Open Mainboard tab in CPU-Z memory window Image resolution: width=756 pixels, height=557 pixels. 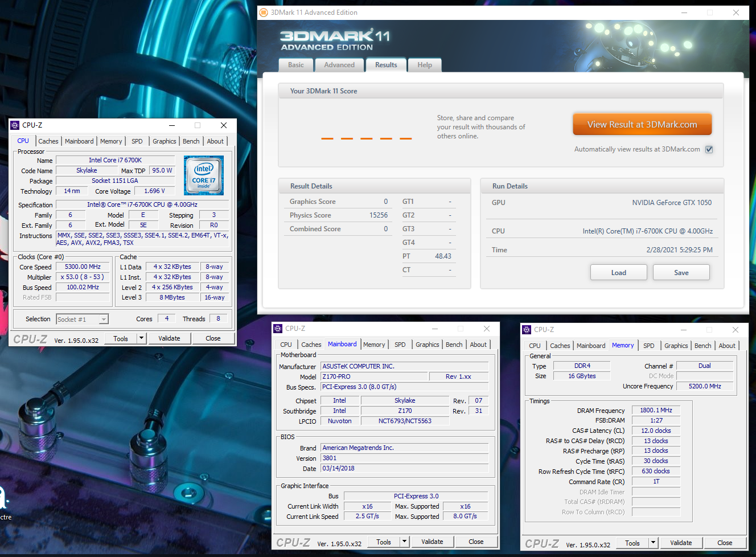(x=591, y=346)
